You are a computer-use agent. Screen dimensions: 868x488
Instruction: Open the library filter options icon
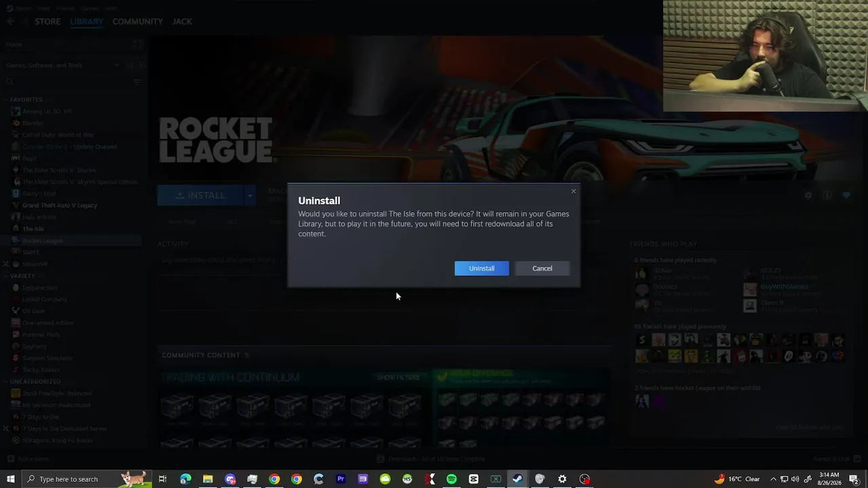point(137,82)
